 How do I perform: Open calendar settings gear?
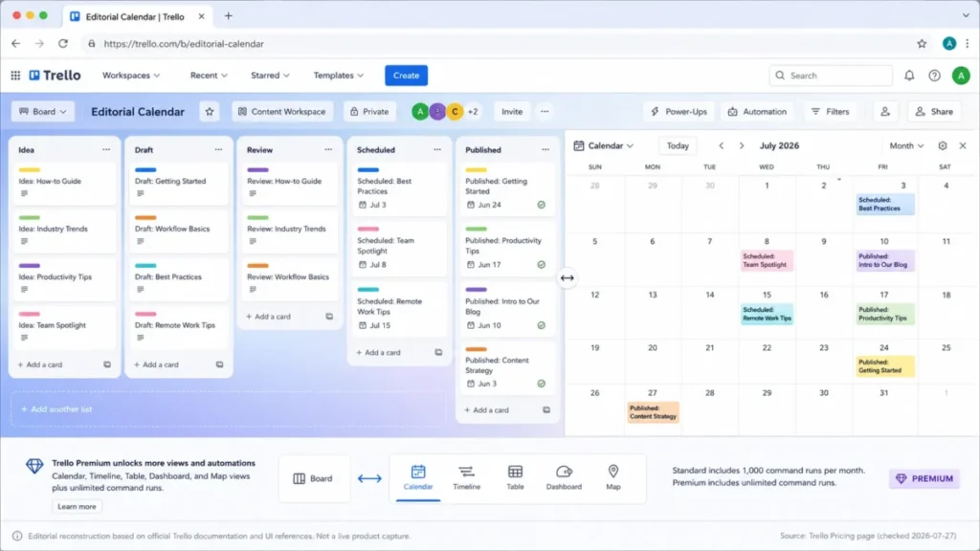[x=943, y=145]
